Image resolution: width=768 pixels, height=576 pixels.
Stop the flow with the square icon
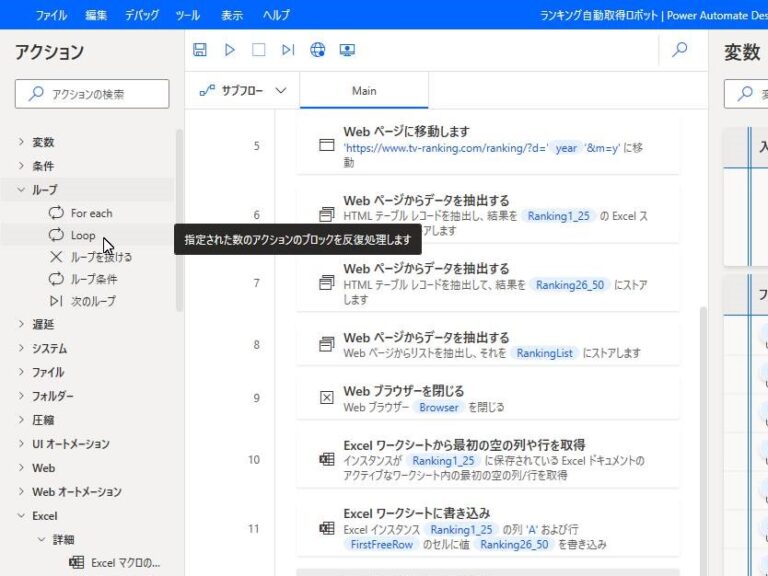click(x=259, y=49)
